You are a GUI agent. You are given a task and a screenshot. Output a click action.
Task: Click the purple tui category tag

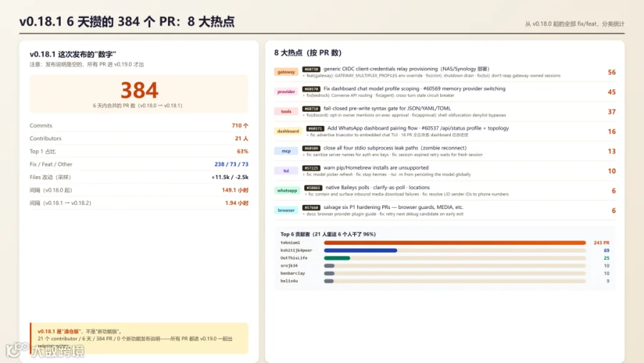coord(286,170)
